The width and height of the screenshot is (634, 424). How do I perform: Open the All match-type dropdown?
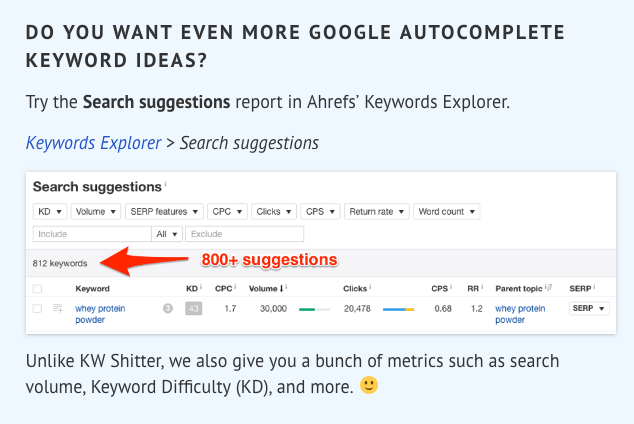[x=166, y=234]
